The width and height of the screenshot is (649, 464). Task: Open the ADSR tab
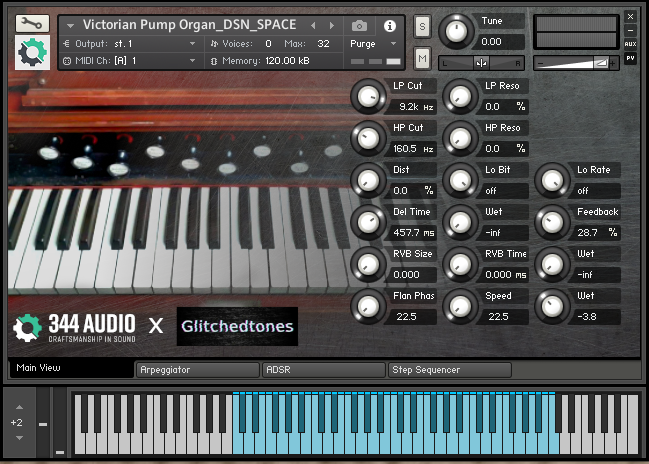[x=323, y=370]
